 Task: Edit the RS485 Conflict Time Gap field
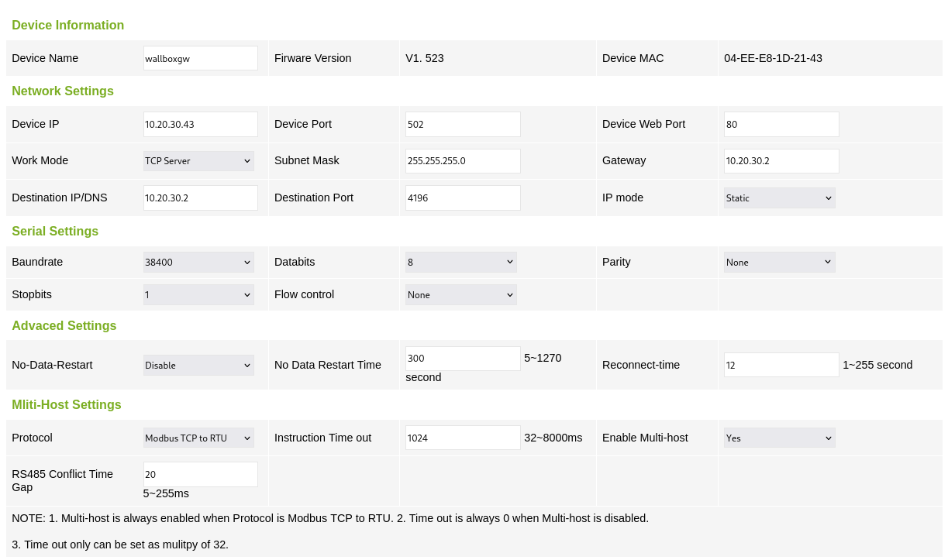click(201, 474)
